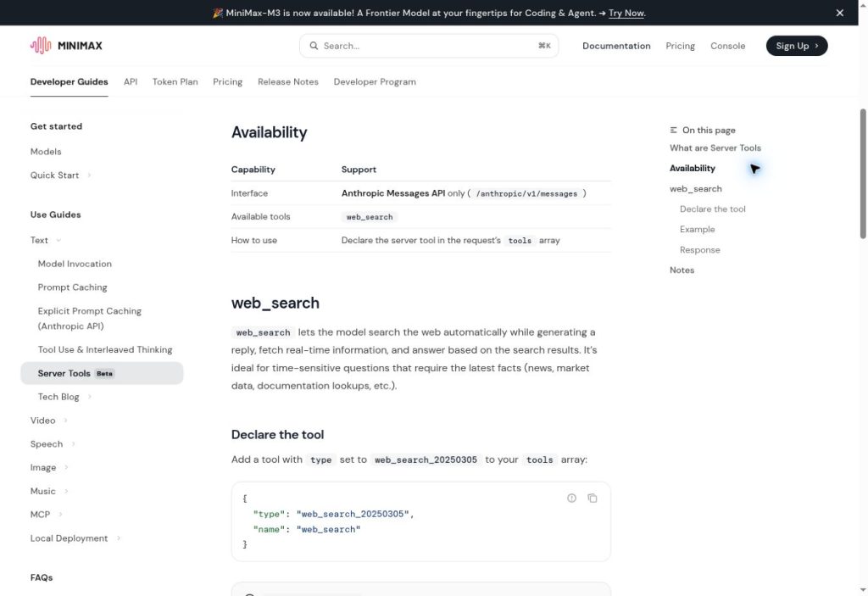The image size is (868, 596).
Task: Select Server Tools in the sidebar
Action: [102, 373]
